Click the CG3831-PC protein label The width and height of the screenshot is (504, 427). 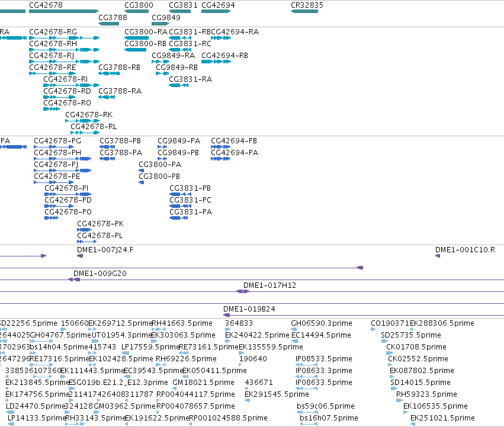tap(190, 200)
